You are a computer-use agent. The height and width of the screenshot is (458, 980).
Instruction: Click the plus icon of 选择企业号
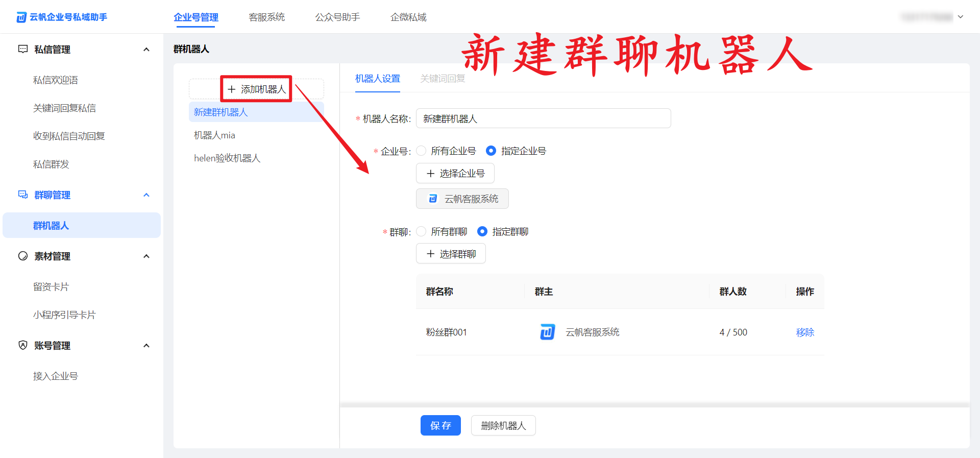(430, 174)
